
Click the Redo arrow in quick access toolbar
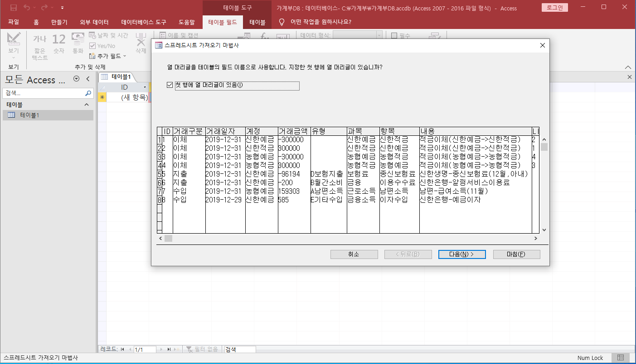44,8
